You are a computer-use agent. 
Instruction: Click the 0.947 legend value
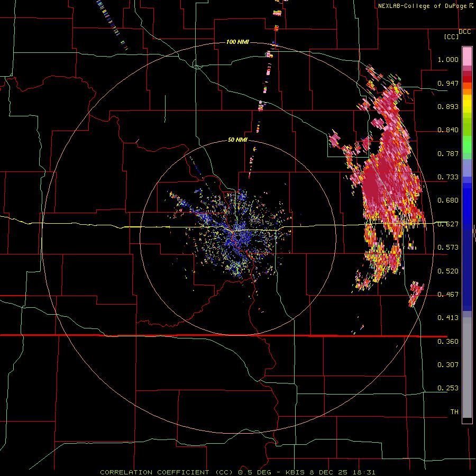coord(448,83)
